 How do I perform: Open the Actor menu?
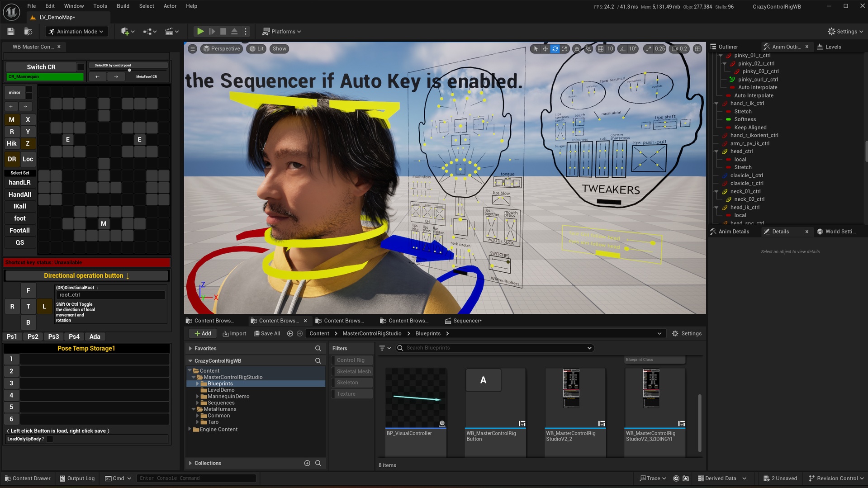tap(170, 6)
